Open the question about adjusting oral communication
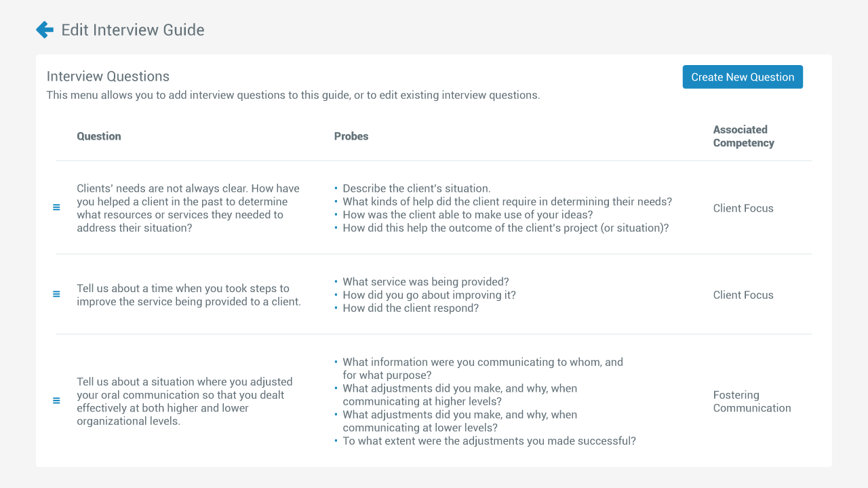 point(184,401)
